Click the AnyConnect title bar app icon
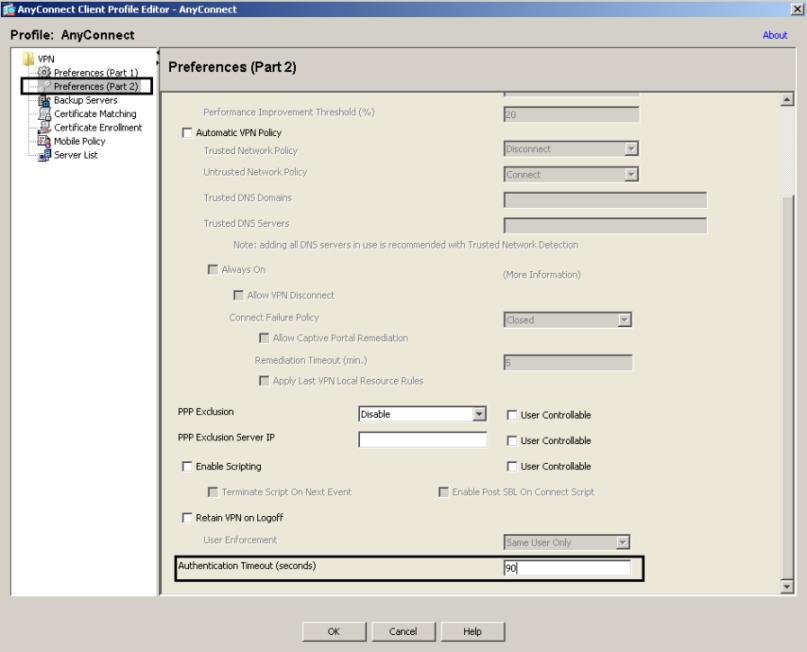The width and height of the screenshot is (807, 652). tap(8, 9)
